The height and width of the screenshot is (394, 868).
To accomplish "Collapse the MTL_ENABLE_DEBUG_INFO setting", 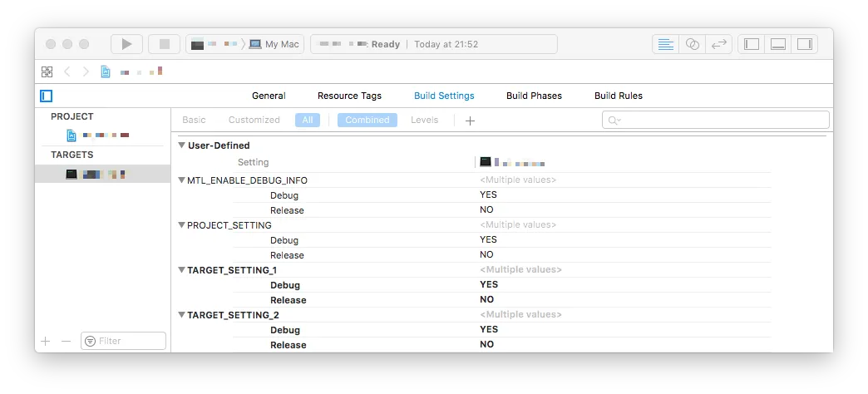I will (181, 180).
